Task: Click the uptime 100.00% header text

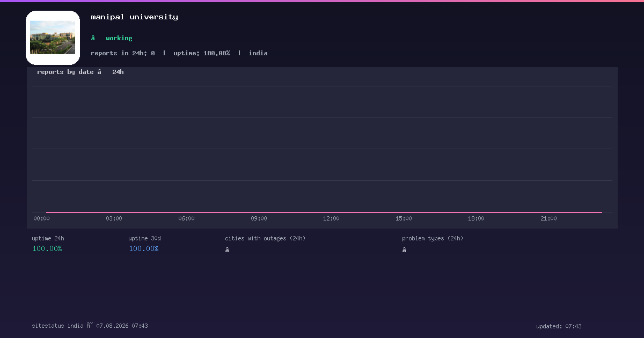Action: 202,53
